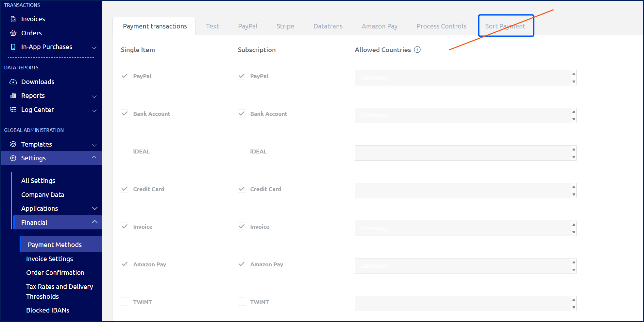Open the Sort Payment tab

tap(505, 26)
